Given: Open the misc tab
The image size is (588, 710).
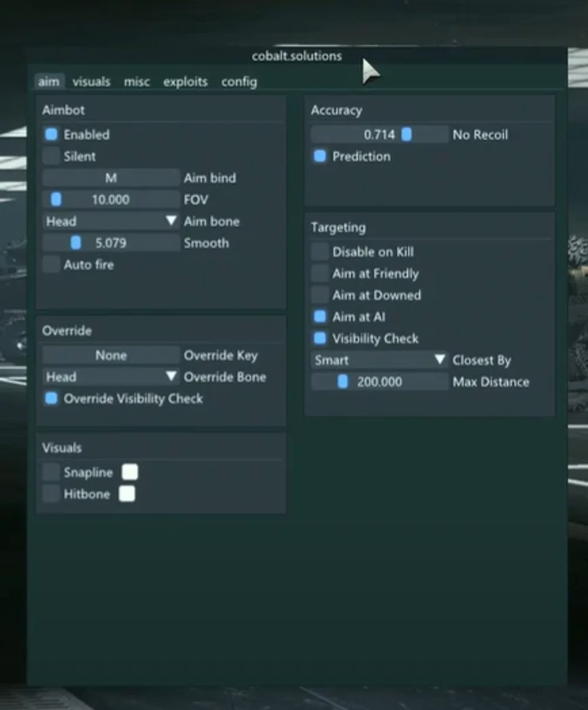Looking at the screenshot, I should (x=137, y=81).
